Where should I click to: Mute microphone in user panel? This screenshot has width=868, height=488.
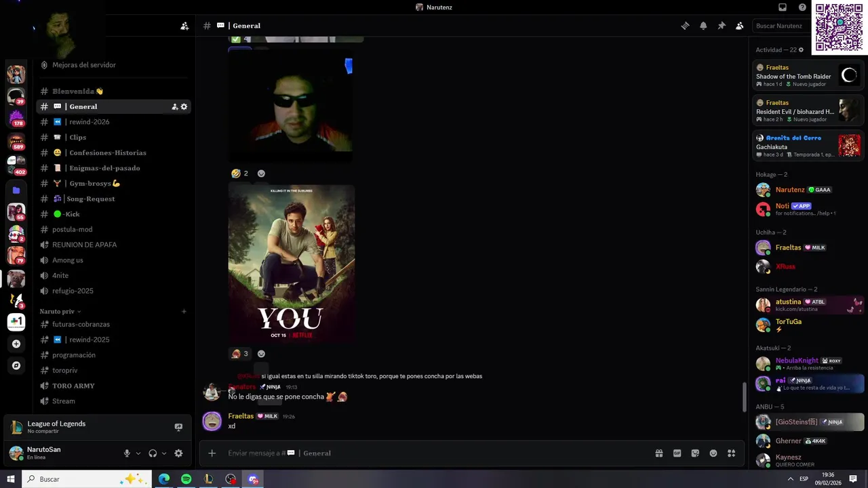coord(127,453)
